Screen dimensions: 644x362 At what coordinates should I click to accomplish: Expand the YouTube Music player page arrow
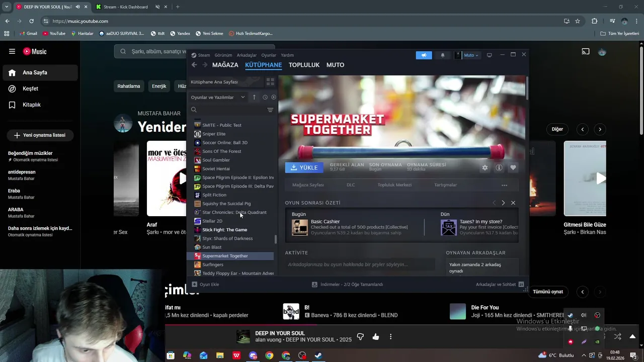coord(632,337)
